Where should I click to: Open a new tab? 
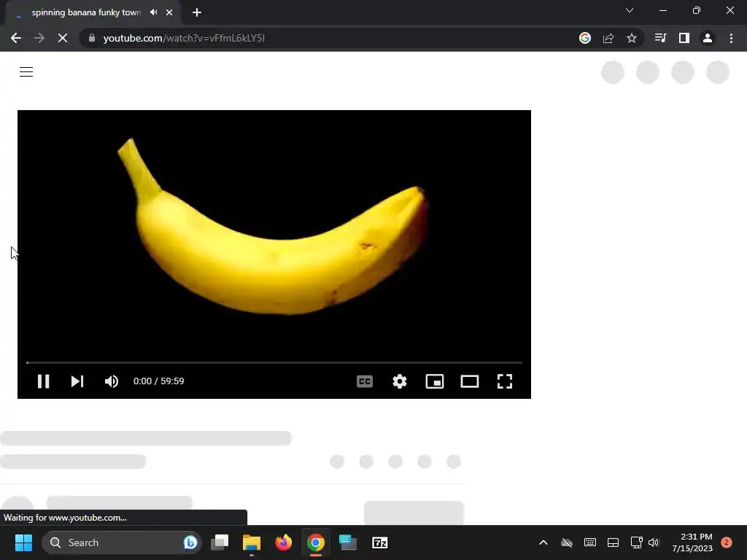[x=197, y=12]
